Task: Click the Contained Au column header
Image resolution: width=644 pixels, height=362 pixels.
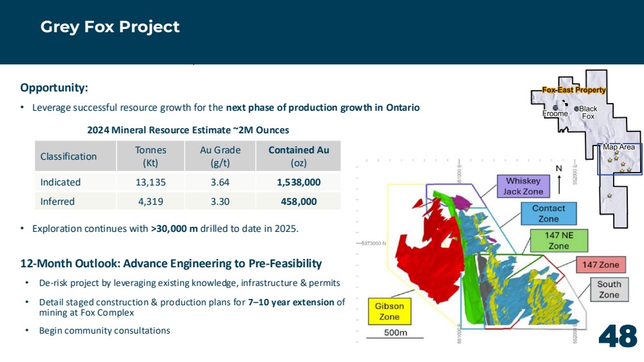Action: 298,157
